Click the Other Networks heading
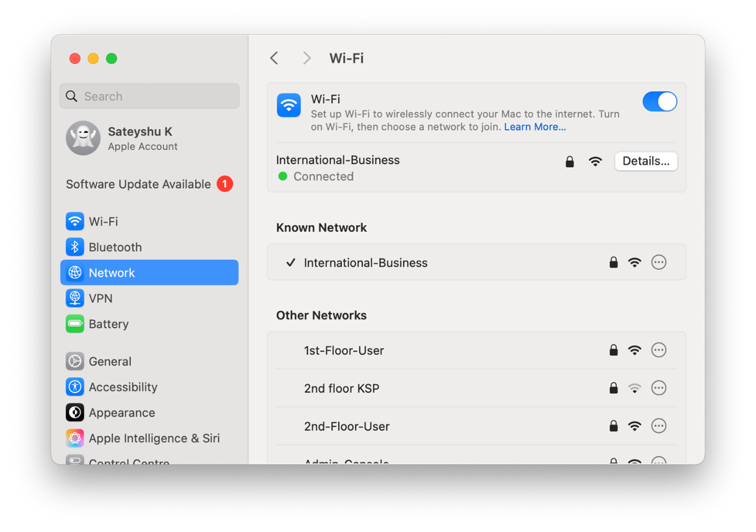This screenshot has height=532, width=756. (321, 315)
